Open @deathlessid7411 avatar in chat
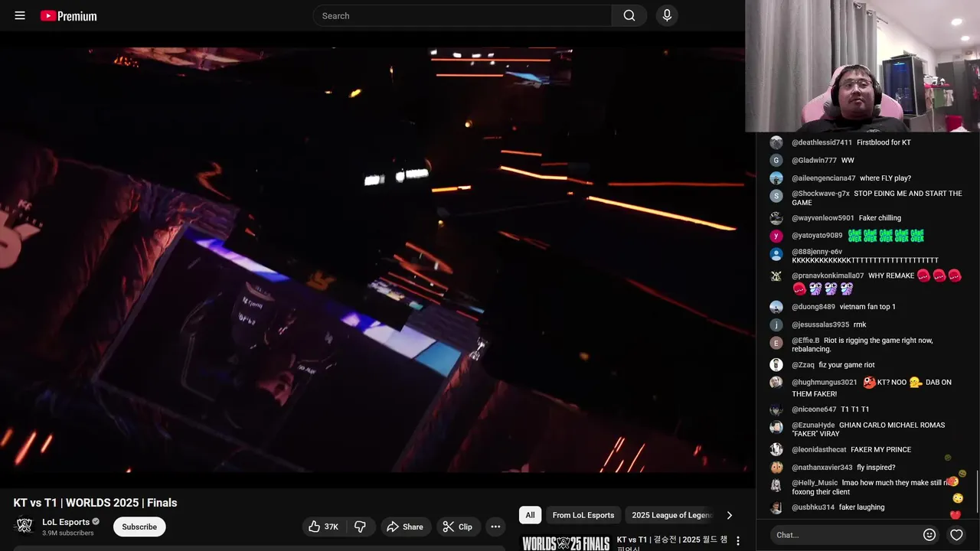Screen dimensions: 980x551 click(x=776, y=142)
